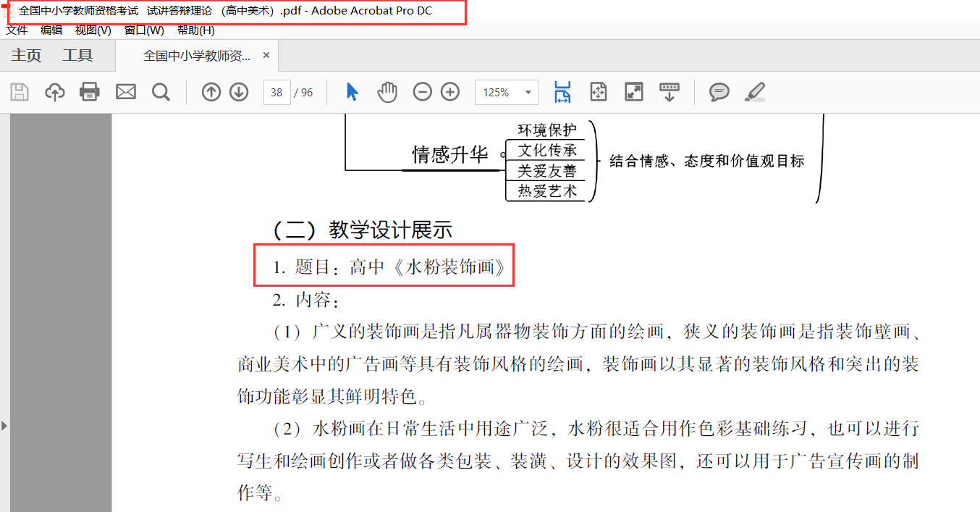Image resolution: width=980 pixels, height=512 pixels.
Task: Click the page number input field
Action: [x=276, y=93]
